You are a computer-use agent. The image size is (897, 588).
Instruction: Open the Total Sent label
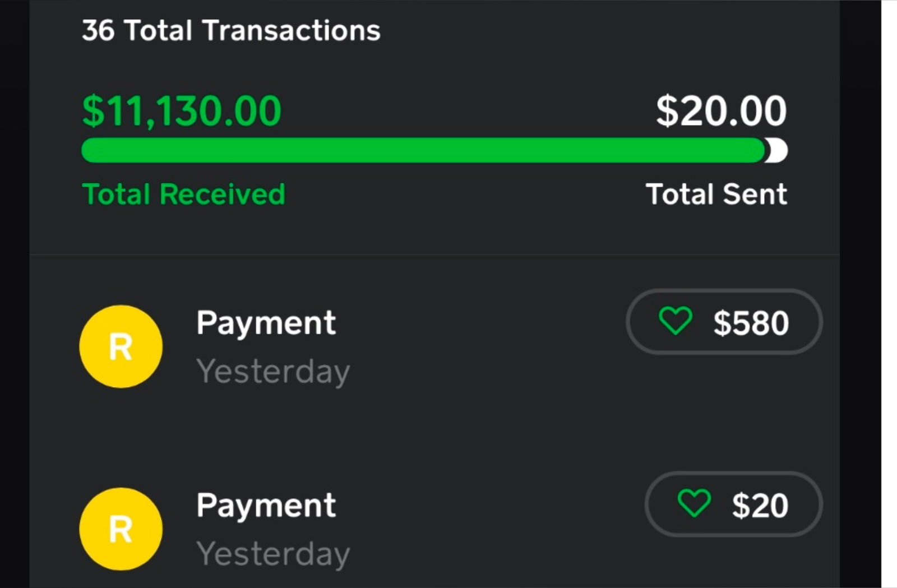click(716, 195)
